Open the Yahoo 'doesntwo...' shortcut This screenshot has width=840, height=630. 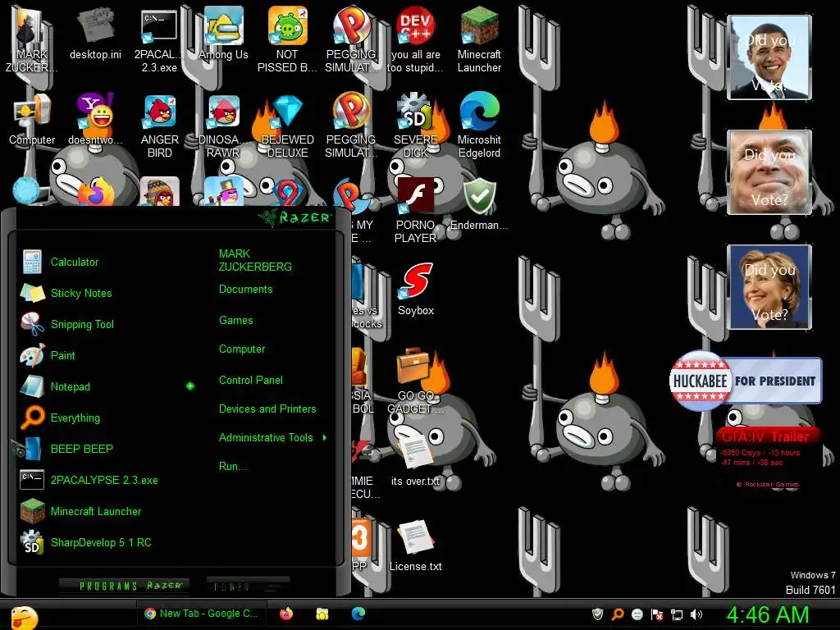[x=95, y=119]
